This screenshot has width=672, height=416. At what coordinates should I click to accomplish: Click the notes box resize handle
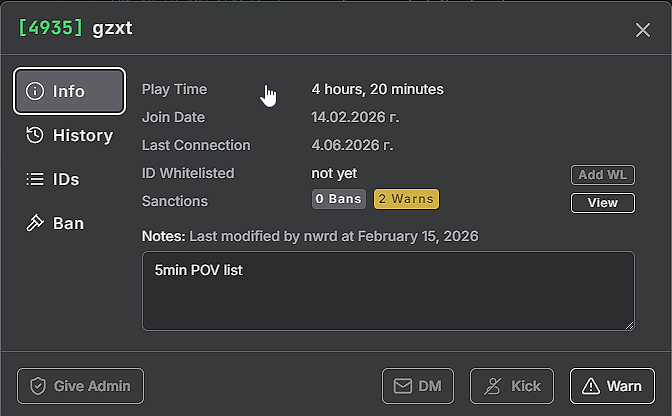tap(630, 326)
